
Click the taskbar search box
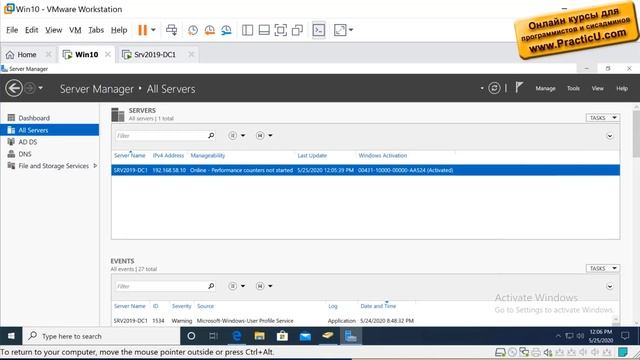[x=101, y=336]
